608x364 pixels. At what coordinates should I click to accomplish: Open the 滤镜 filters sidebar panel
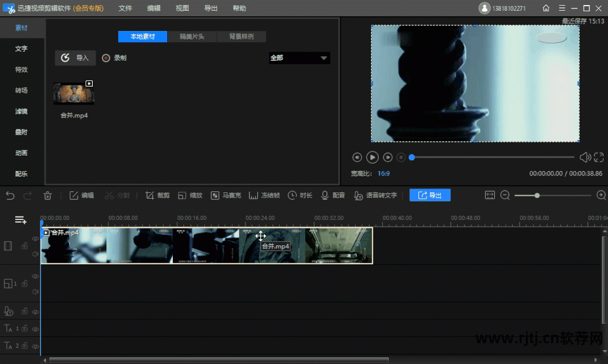(21, 111)
